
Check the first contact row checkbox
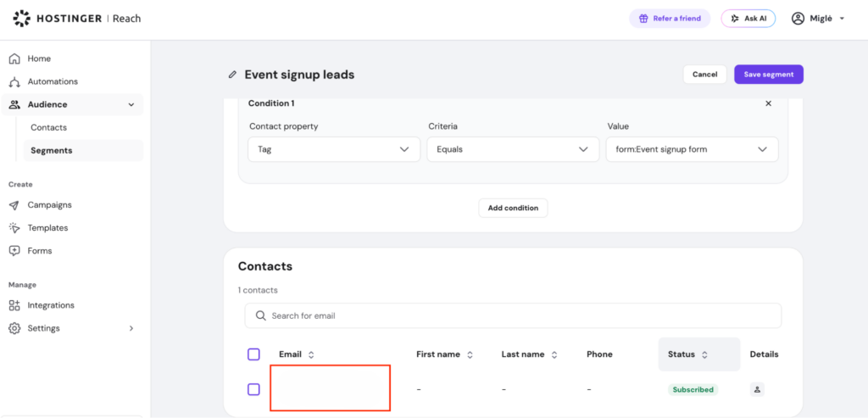tap(253, 390)
